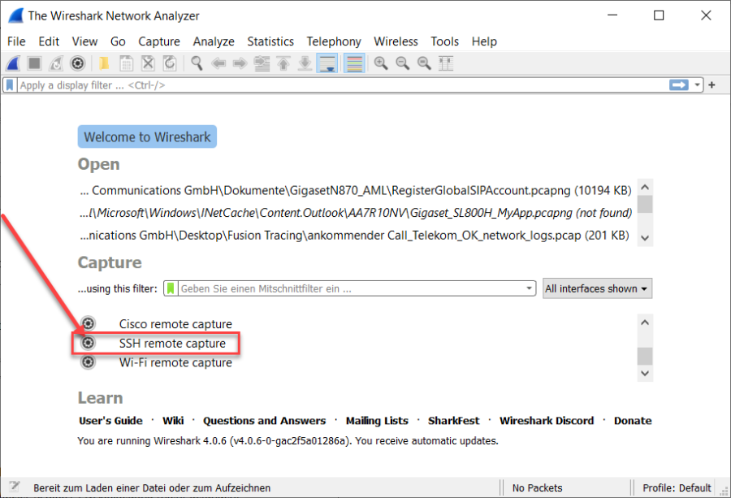
Task: Click in the display filter input field
Action: click(x=343, y=85)
